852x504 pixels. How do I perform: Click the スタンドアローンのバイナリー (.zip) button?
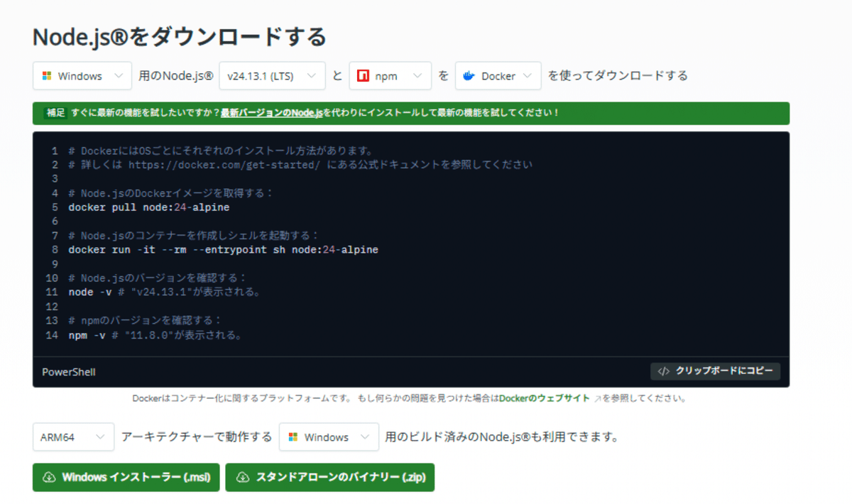coord(329,477)
